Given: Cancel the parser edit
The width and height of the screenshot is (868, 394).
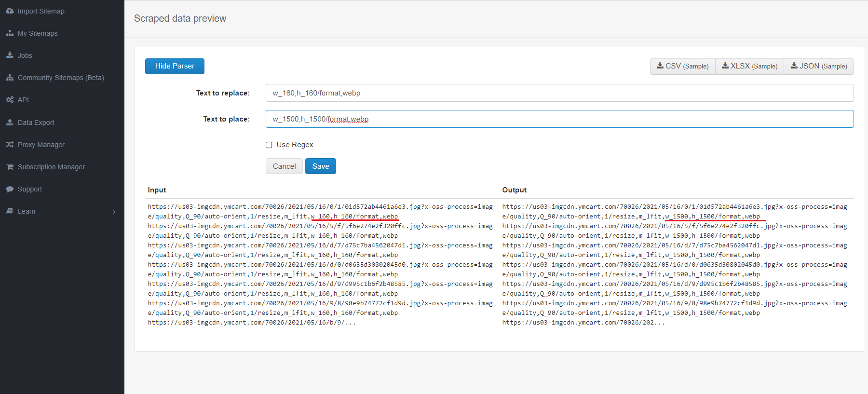Looking at the screenshot, I should [284, 166].
